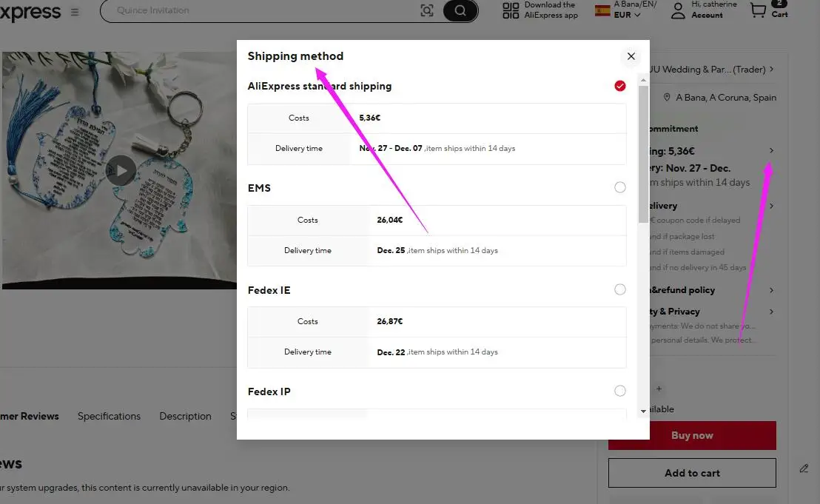
Task: Click the black search magnifier button
Action: coord(460,10)
